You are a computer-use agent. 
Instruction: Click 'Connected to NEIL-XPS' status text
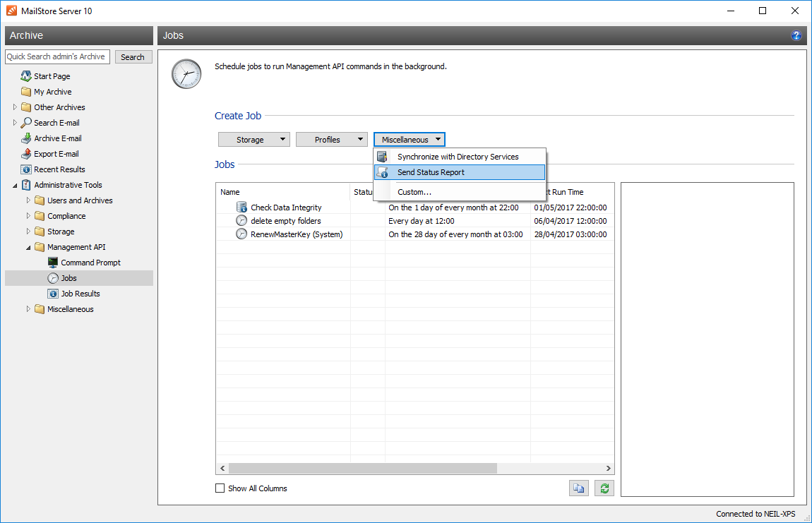[756, 514]
